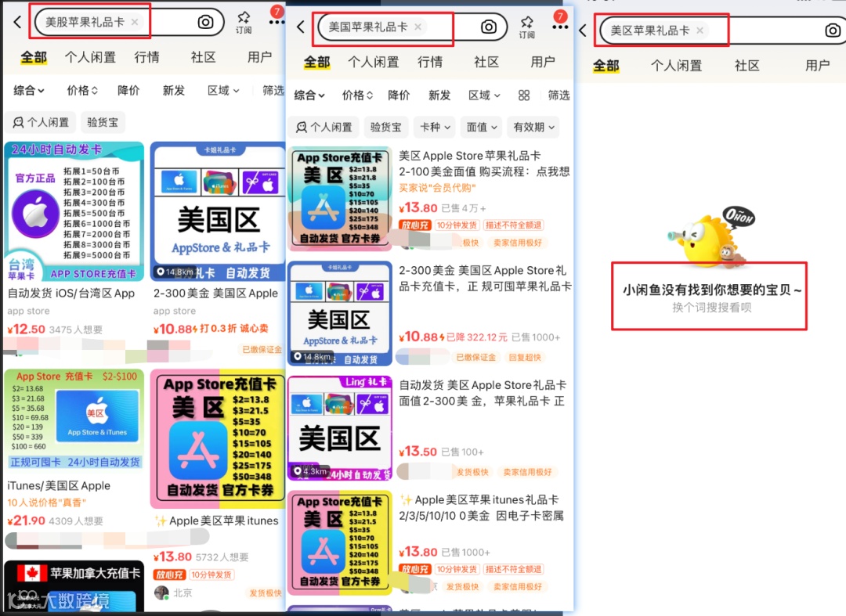This screenshot has width=846, height=616.
Task: Toggle 验货宝 chip in left panel
Action: [103, 122]
